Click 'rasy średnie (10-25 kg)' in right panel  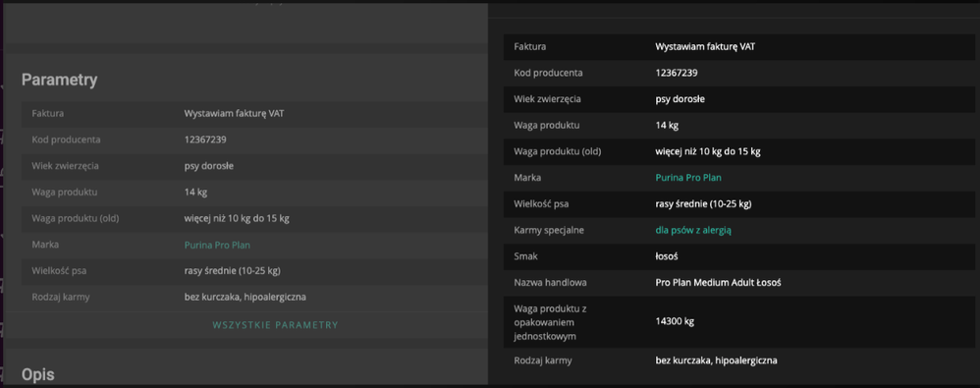coord(703,203)
